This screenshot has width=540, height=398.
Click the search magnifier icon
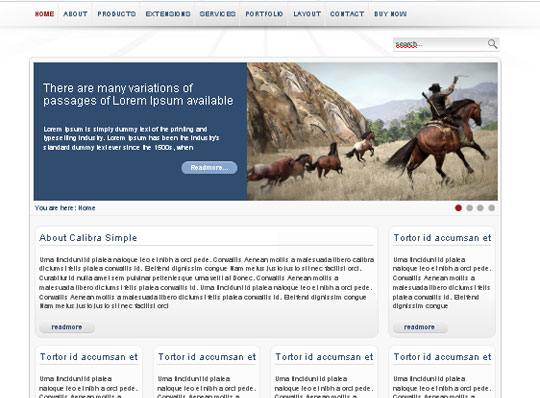[492, 44]
